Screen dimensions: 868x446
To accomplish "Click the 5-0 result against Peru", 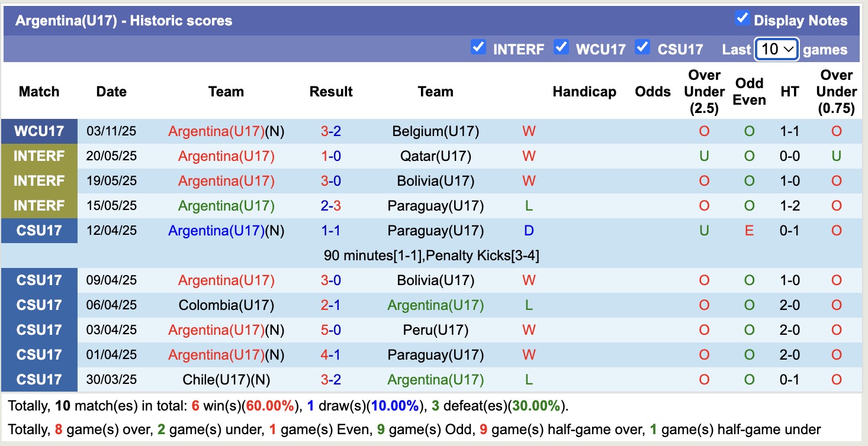I will [331, 330].
